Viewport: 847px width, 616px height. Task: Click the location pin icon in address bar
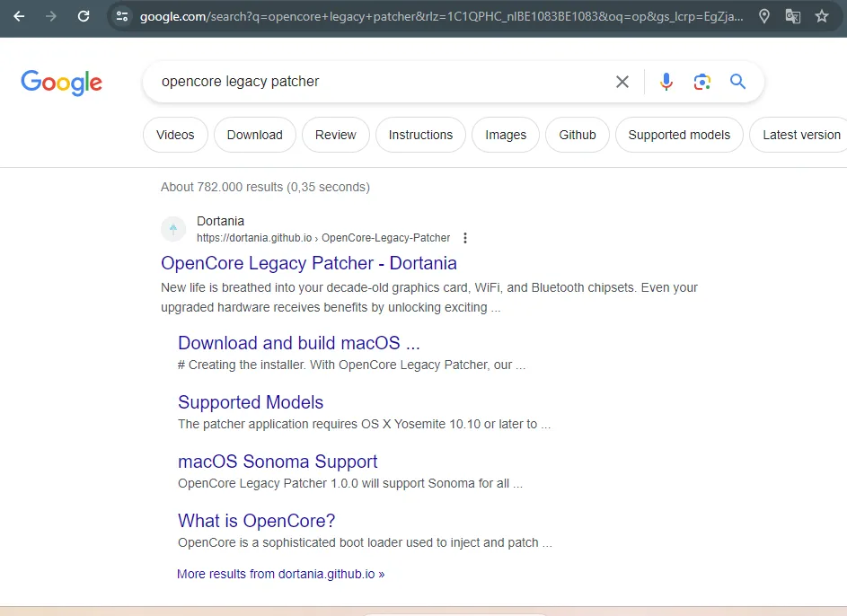point(763,17)
